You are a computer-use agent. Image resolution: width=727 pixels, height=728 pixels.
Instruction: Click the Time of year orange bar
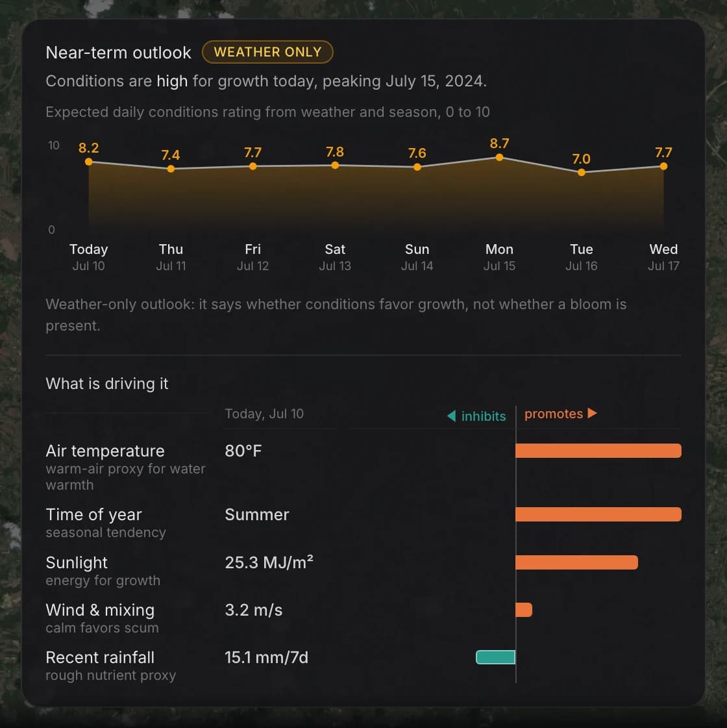coord(598,514)
